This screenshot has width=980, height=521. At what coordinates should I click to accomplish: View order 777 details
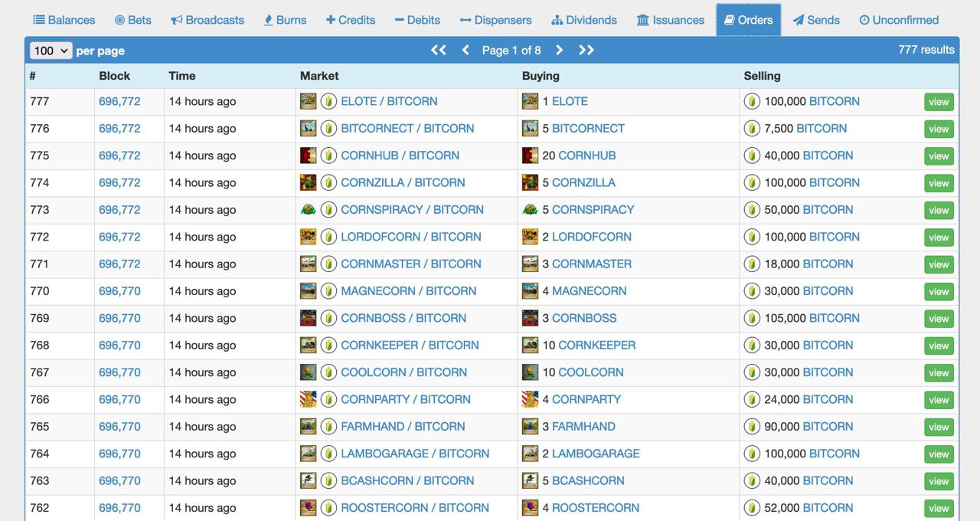point(939,102)
